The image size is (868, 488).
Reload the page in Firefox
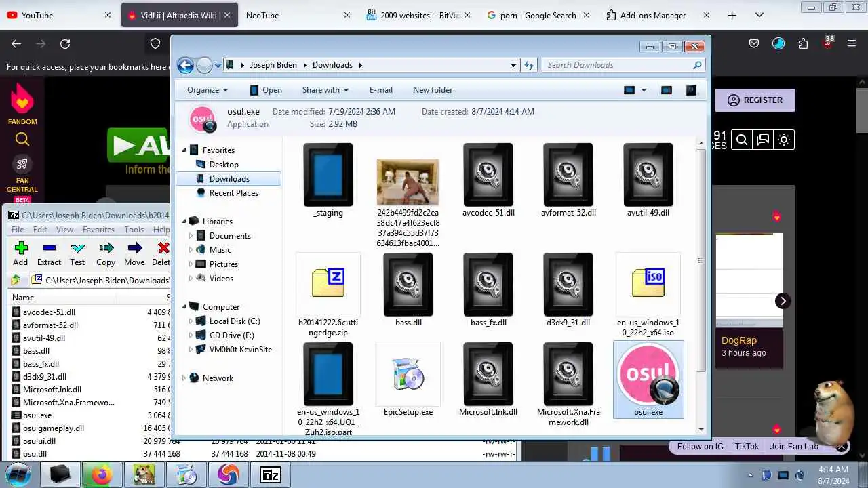[x=65, y=43]
